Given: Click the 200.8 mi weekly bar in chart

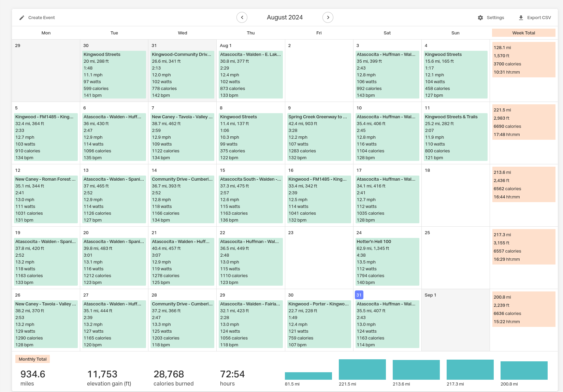Looking at the screenshot, I should click(x=524, y=371).
